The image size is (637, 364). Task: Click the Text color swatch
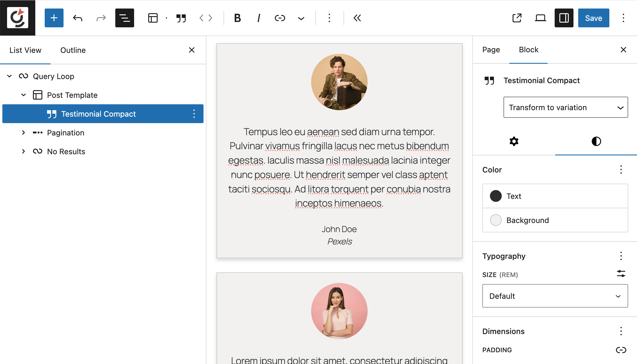point(496,196)
